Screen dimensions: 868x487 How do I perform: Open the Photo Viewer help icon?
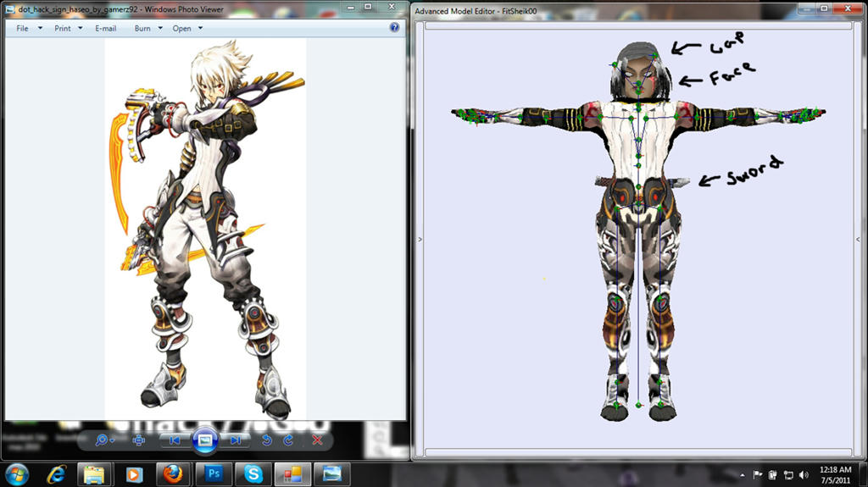394,27
